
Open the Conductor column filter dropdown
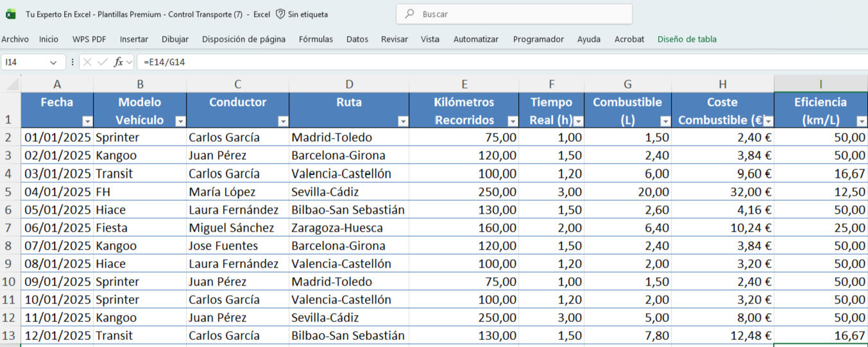tap(282, 121)
